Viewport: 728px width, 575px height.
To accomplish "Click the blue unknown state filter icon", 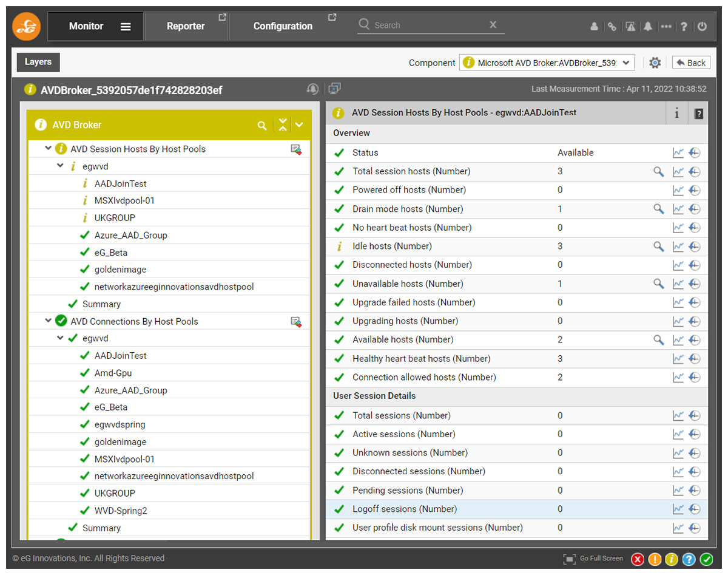I will point(689,559).
